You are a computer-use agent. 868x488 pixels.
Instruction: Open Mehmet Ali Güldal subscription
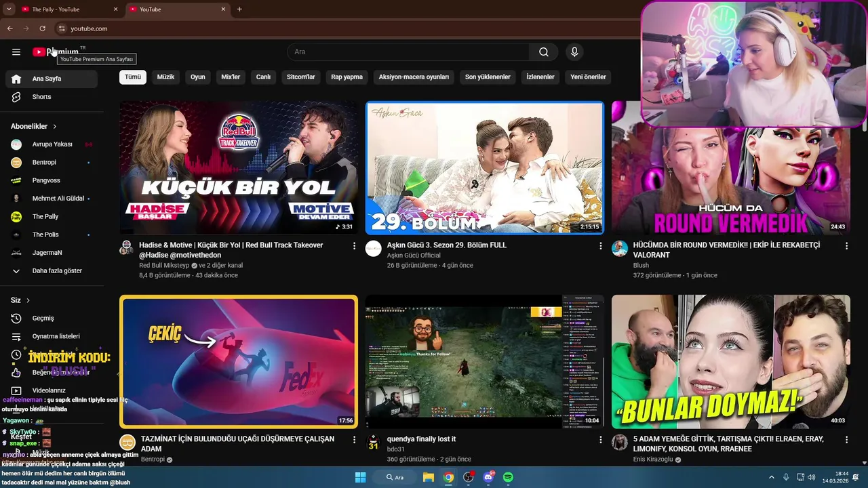(x=52, y=199)
